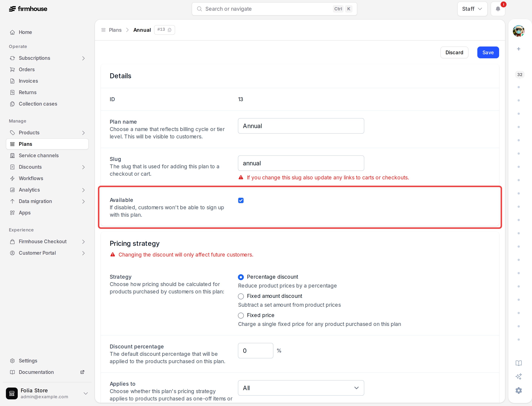Click the Documentation external link icon

click(x=82, y=372)
